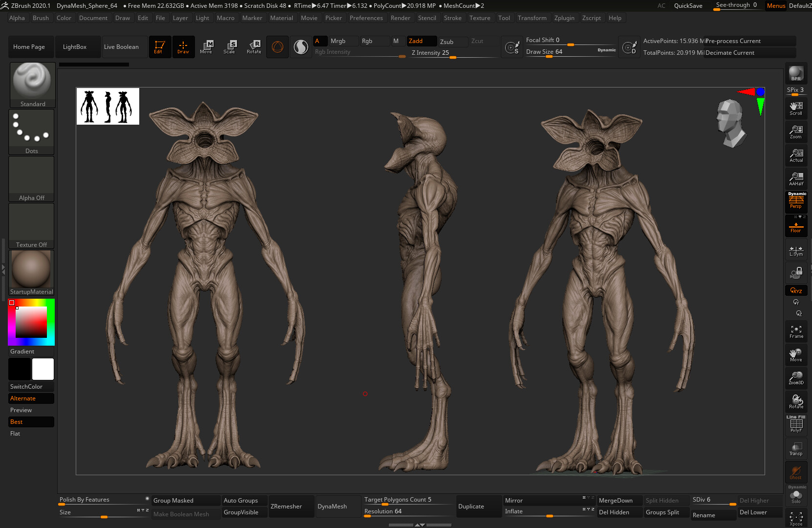Toggle Ghost transparency

click(796, 472)
